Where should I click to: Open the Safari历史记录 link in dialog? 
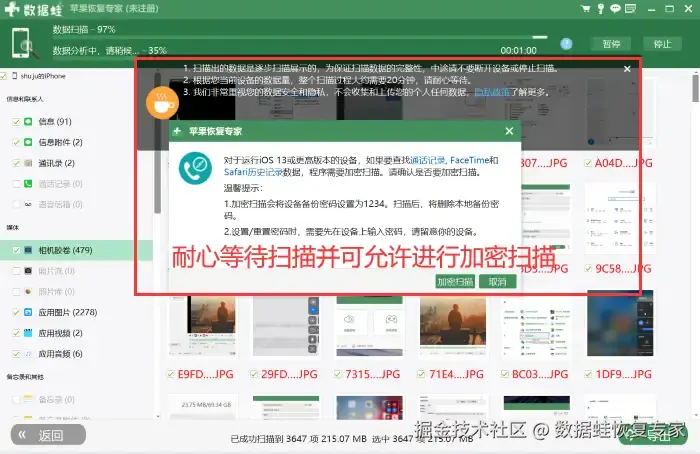[x=253, y=172]
